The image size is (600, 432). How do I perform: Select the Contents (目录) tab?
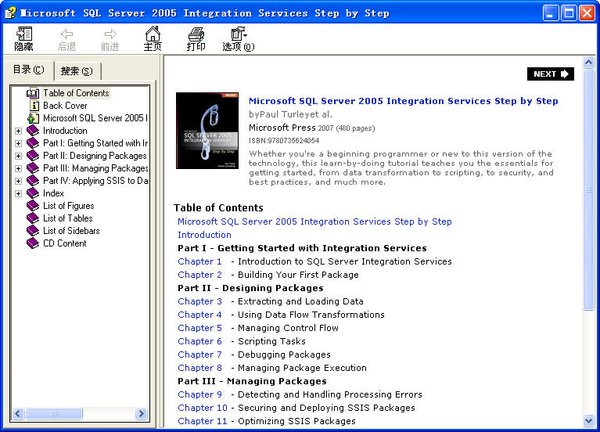coord(27,69)
